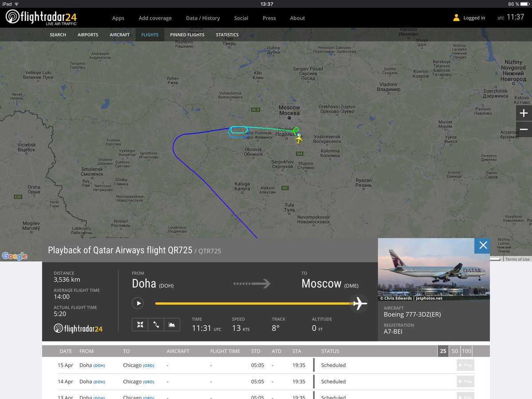Viewport: 532px width, 399px height.
Task: Toggle the flight route path icon
Action: (156, 324)
